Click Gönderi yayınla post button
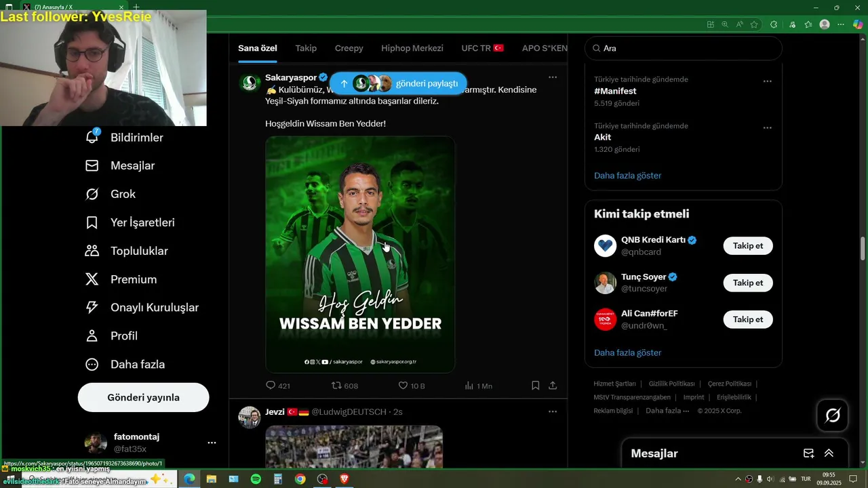Screen dimensions: 868x488 pos(143,397)
